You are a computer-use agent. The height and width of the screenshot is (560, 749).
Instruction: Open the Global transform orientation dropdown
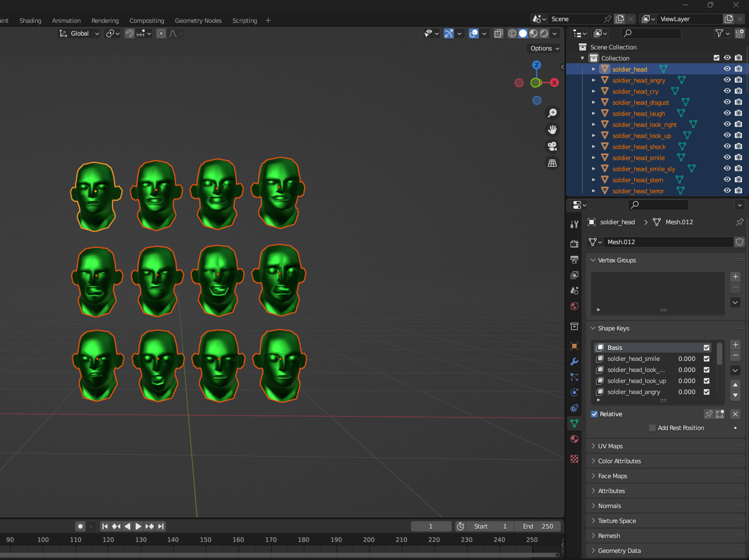(x=79, y=34)
